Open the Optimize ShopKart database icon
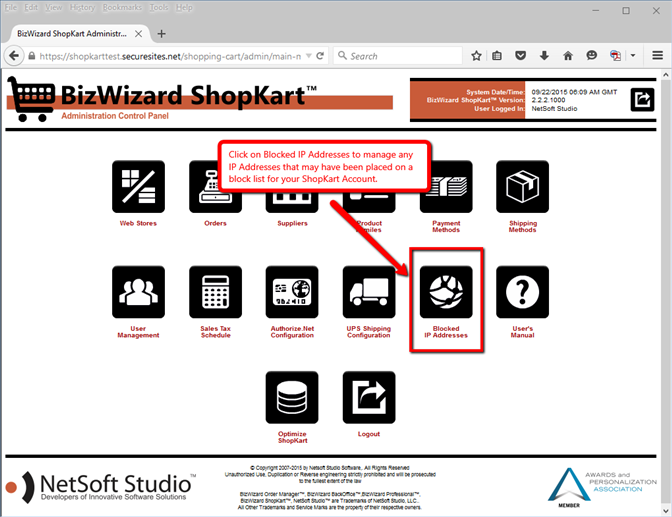This screenshot has width=672, height=517. 292,397
